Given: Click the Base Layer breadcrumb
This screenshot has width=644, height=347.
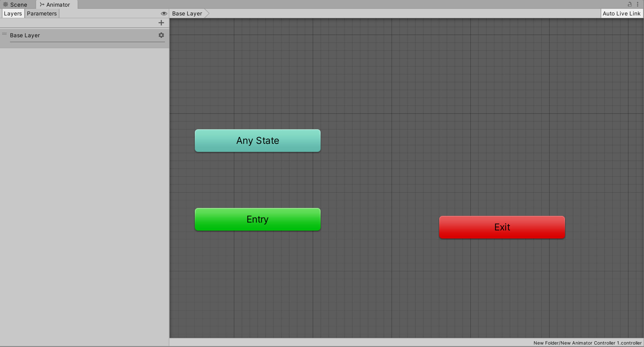Looking at the screenshot, I should tap(187, 13).
